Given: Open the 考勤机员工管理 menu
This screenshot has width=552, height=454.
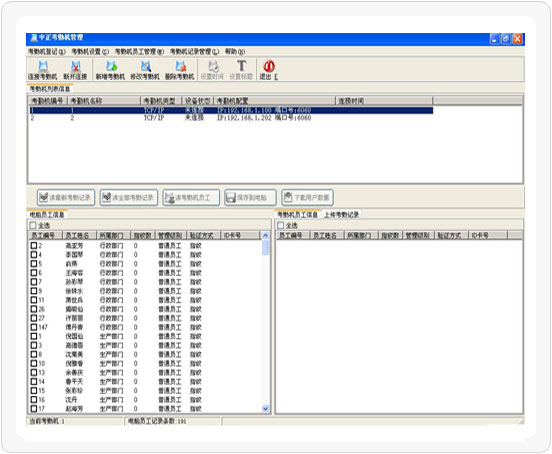Looking at the screenshot, I should (139, 52).
